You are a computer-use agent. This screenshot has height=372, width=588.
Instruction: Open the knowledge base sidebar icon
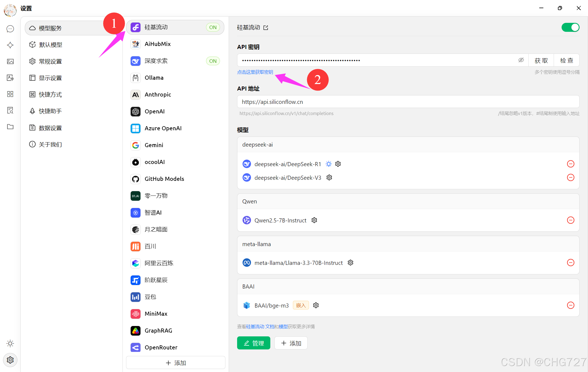10,110
